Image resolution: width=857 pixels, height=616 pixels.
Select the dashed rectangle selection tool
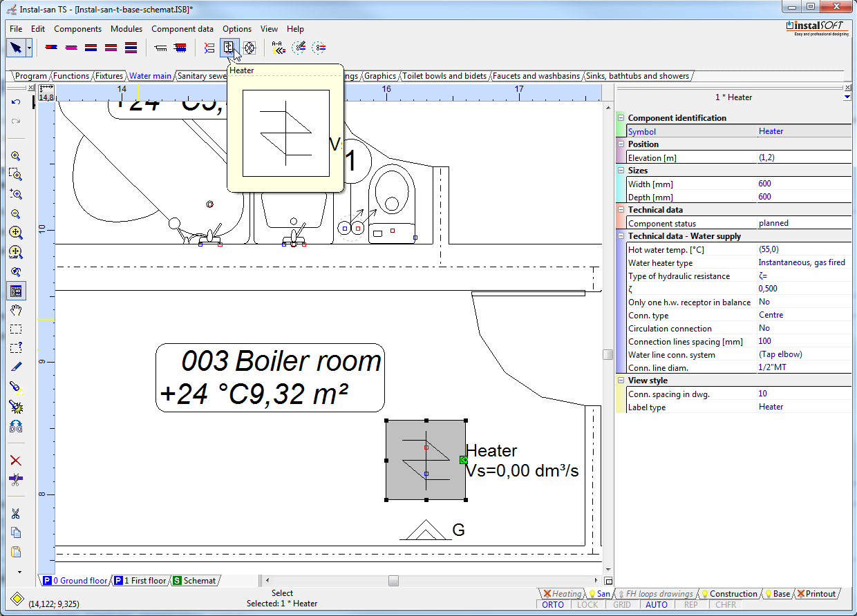[16, 329]
